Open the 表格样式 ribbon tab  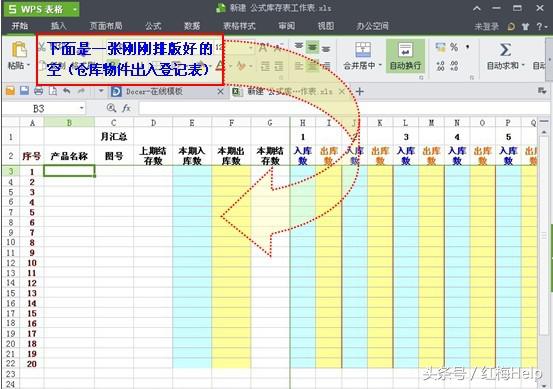tap(239, 26)
